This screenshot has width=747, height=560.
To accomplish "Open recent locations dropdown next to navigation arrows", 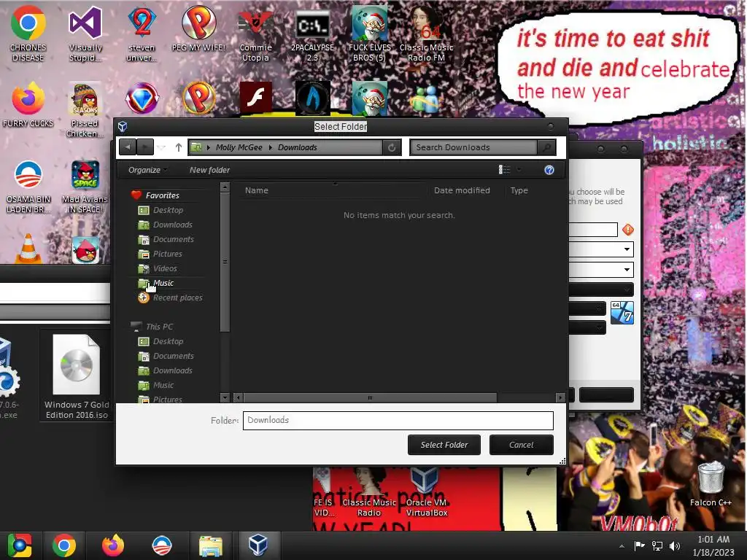I will point(162,147).
